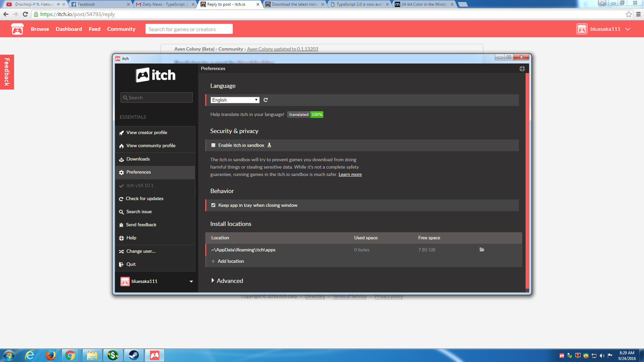
Task: Select Quit in sidebar
Action: click(x=155, y=264)
